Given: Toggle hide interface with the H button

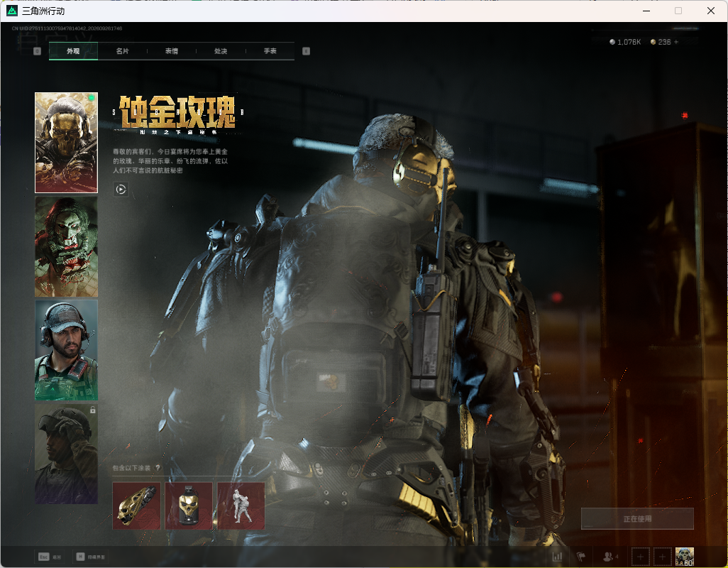Looking at the screenshot, I should click(x=91, y=557).
